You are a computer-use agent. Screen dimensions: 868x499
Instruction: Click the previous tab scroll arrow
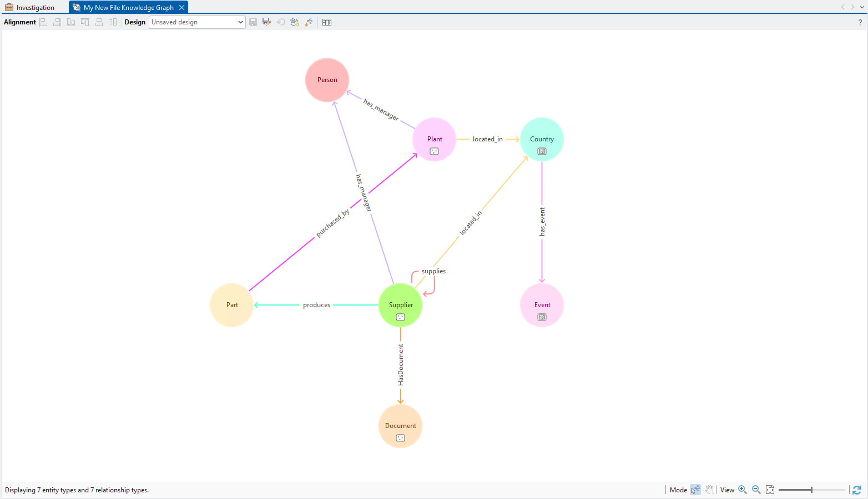click(843, 7)
